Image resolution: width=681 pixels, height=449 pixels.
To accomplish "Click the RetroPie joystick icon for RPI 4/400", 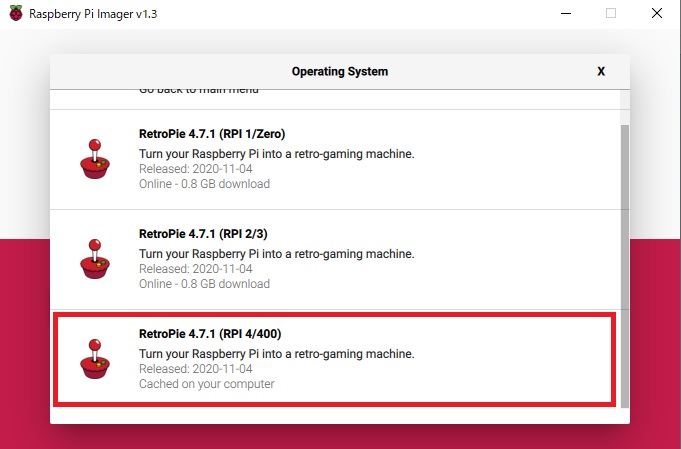I will tap(95, 359).
